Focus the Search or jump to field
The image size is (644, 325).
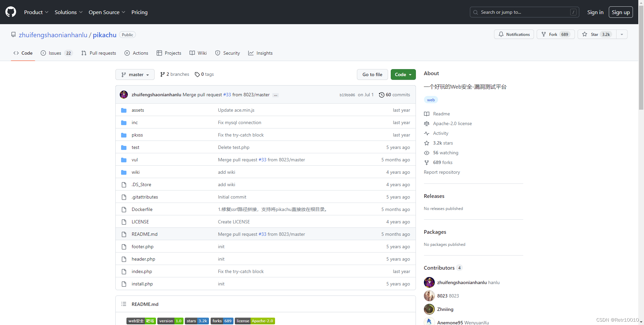tap(525, 12)
